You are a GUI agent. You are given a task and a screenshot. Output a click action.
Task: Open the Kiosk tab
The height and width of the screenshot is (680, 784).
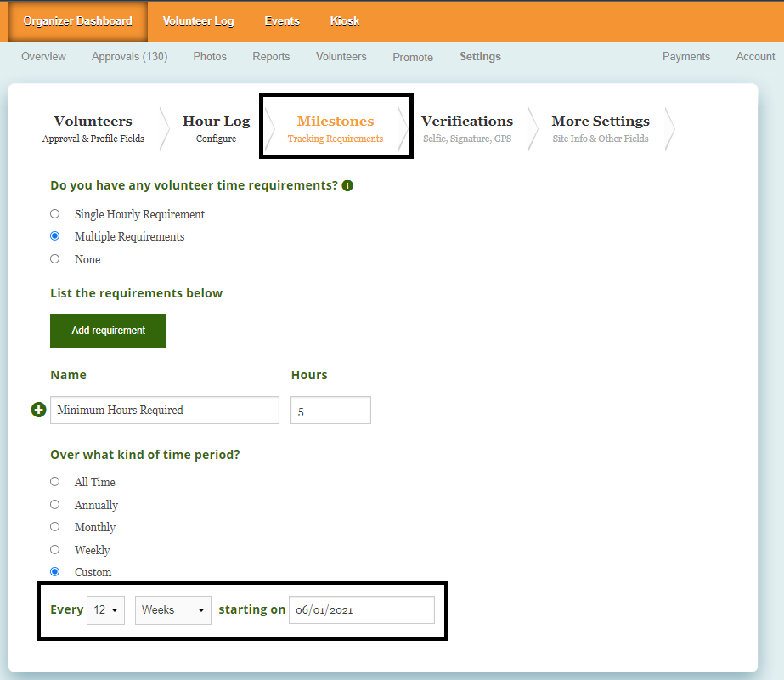[345, 21]
